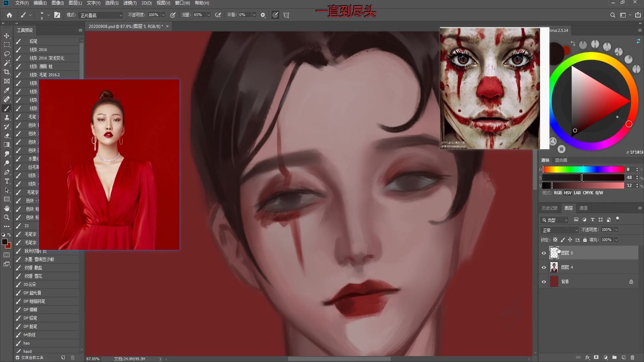Select the Eraser tool
The width and height of the screenshot is (644, 362).
coord(7,135)
